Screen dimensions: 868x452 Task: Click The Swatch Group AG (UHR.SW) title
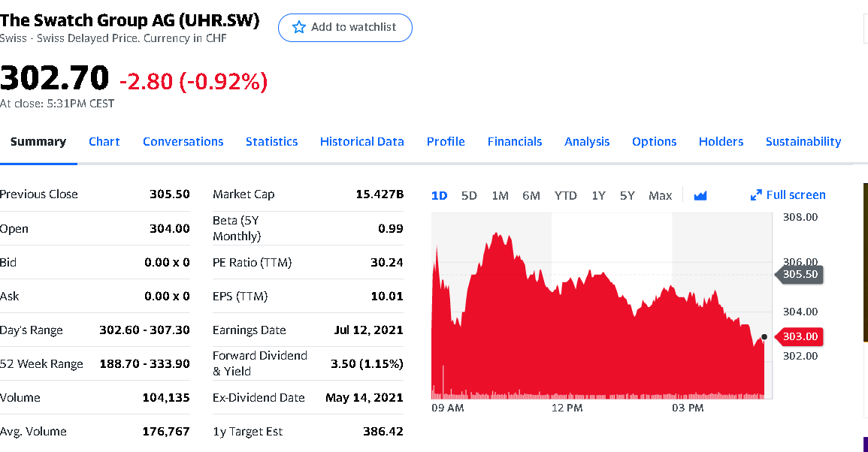[129, 20]
